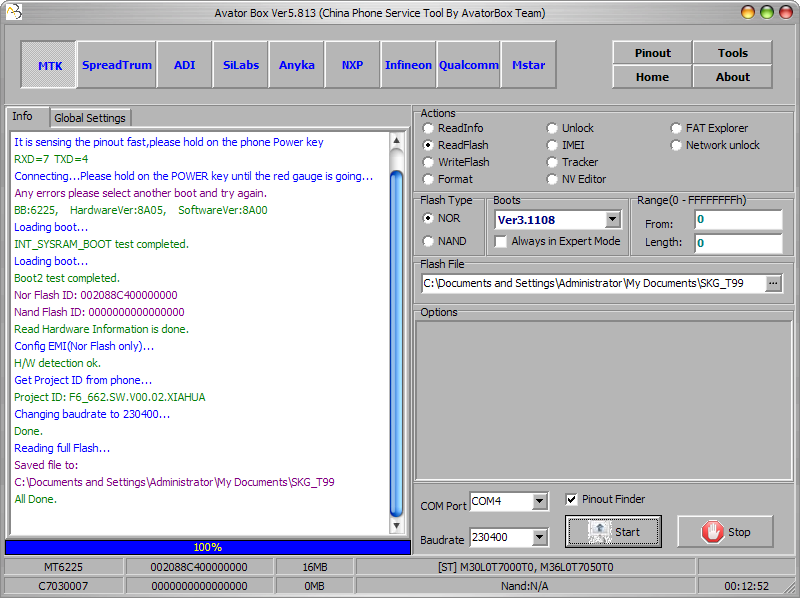800x598 pixels.
Task: Open the ADI platform tab
Action: 184,65
